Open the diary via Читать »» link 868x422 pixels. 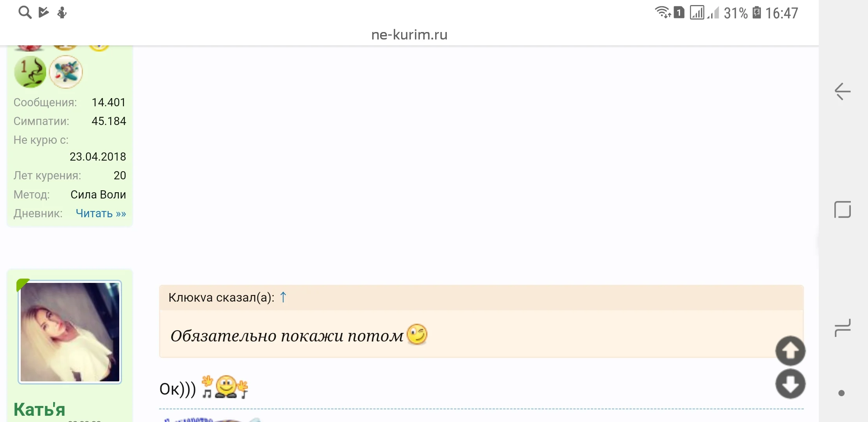[x=100, y=213]
